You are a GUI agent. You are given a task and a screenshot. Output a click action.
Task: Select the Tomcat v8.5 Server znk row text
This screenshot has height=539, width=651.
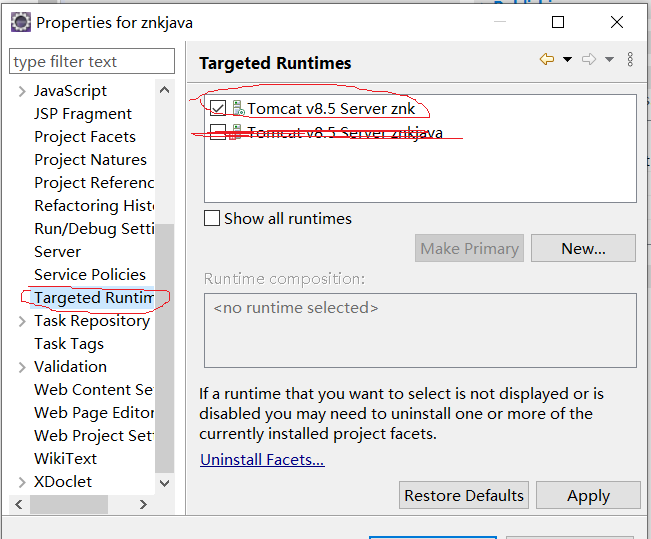click(331, 108)
